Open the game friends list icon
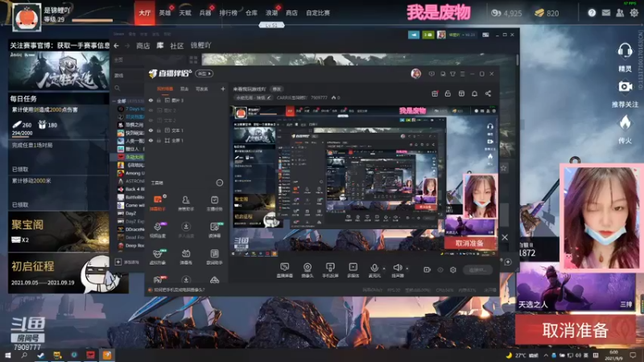The width and height of the screenshot is (644, 362). point(620,13)
